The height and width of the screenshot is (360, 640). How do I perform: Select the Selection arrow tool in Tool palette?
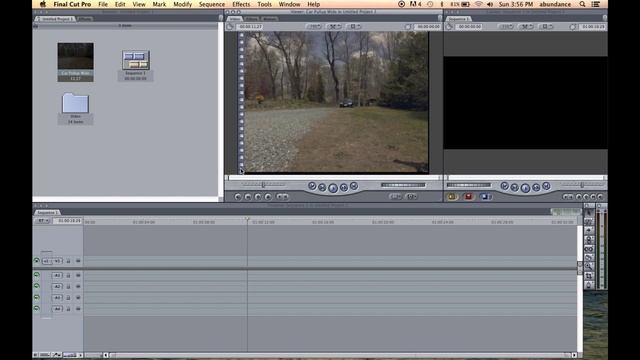pos(589,213)
